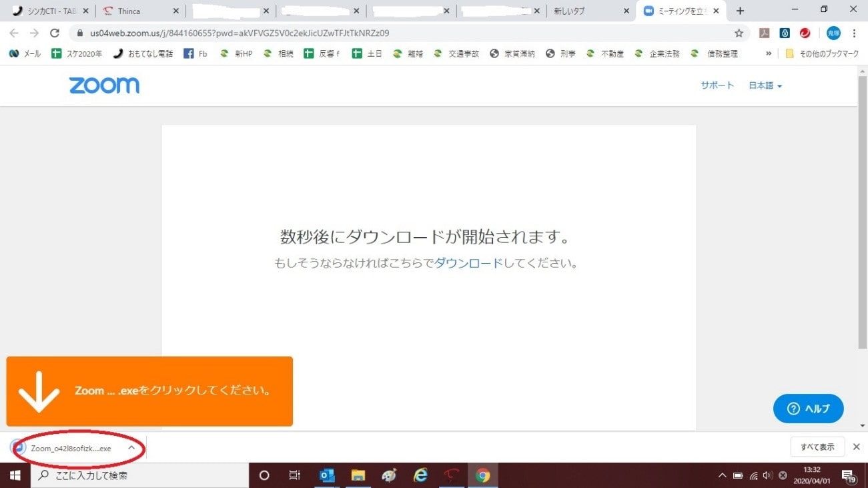868x488 pixels.
Task: Open the volume control
Action: (768, 475)
